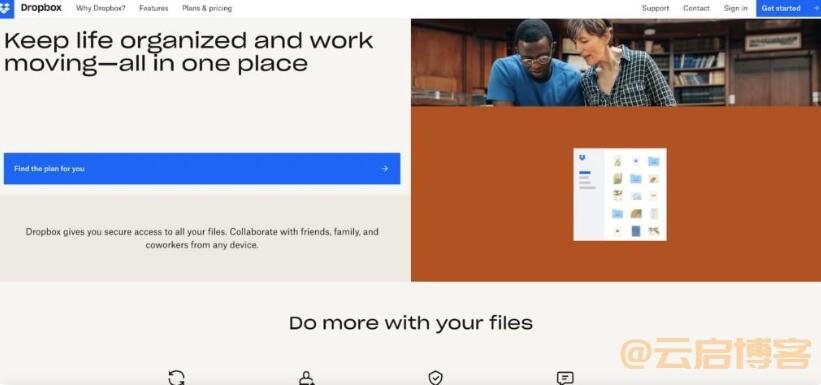Image resolution: width=821 pixels, height=385 pixels.
Task: Open the Contact link
Action: coord(696,8)
